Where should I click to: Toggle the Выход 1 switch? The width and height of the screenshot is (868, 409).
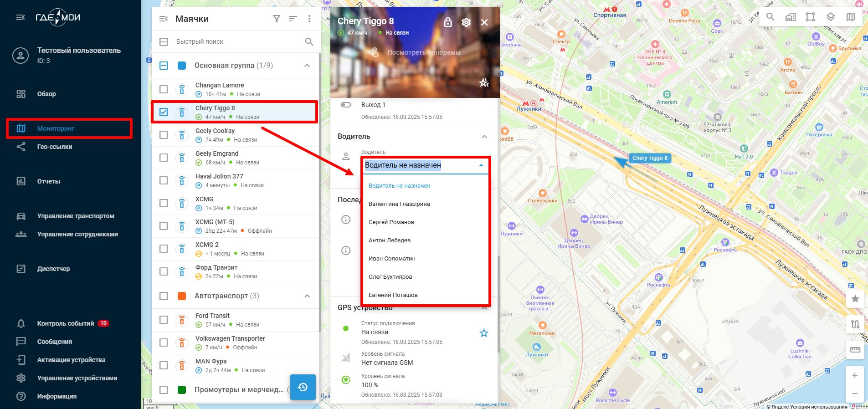[x=346, y=105]
